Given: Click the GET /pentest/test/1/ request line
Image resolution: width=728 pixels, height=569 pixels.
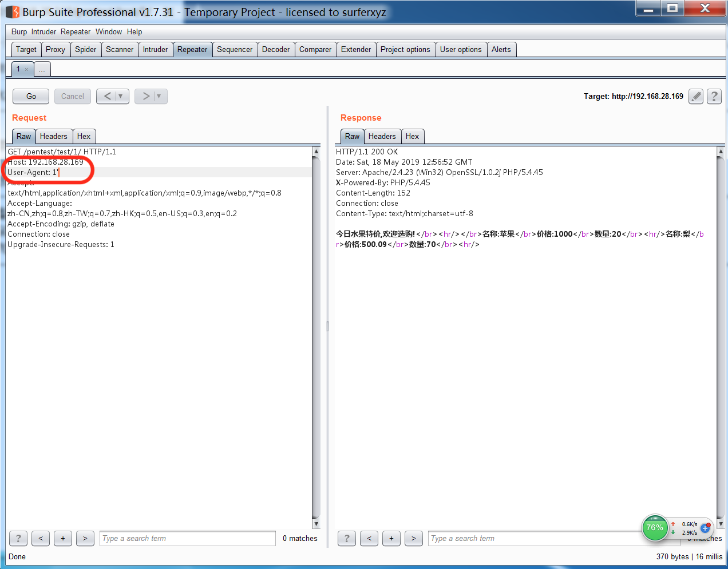Looking at the screenshot, I should click(x=62, y=152).
